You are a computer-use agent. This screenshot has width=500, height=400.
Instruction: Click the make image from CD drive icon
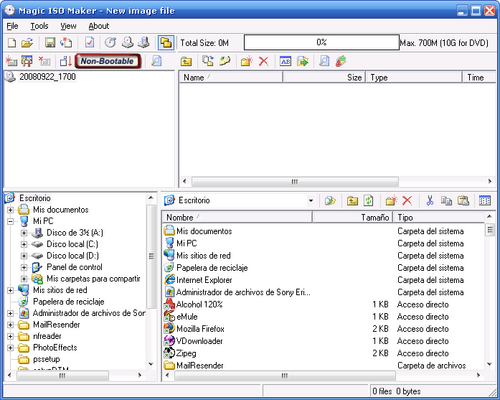[x=127, y=43]
